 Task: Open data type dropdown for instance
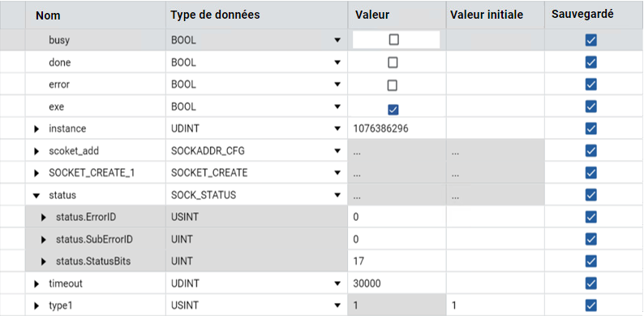(337, 129)
